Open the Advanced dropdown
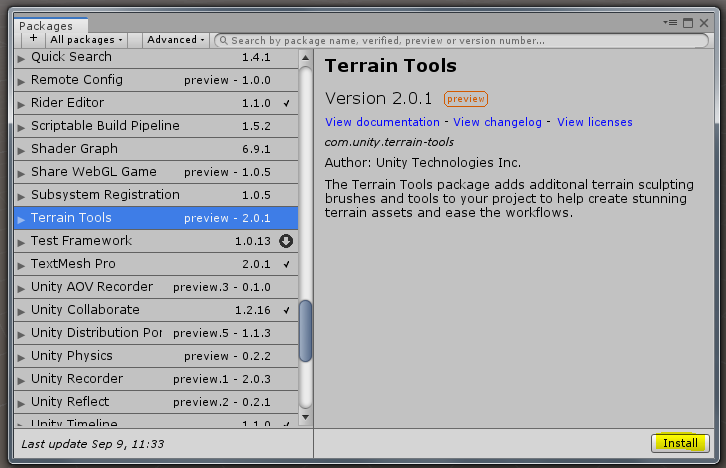Screen dimensions: 726x468 175,40
